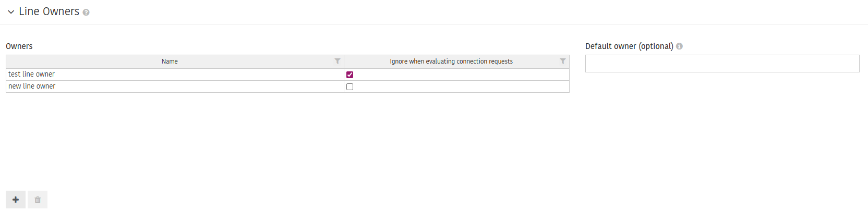
Task: Click the Line Owners heading text
Action: (x=49, y=11)
